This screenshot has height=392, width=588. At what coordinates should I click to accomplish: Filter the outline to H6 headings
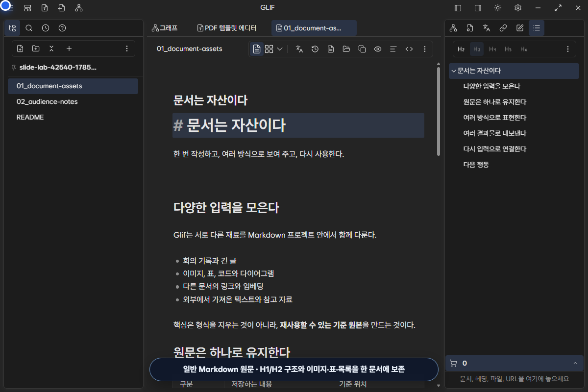coord(524,49)
